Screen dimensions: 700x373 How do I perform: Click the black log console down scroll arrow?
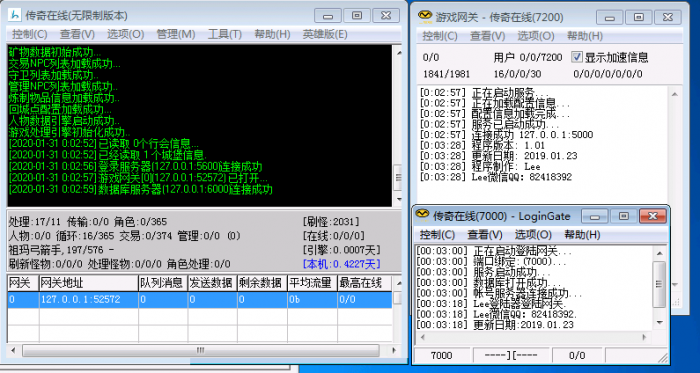click(x=399, y=199)
